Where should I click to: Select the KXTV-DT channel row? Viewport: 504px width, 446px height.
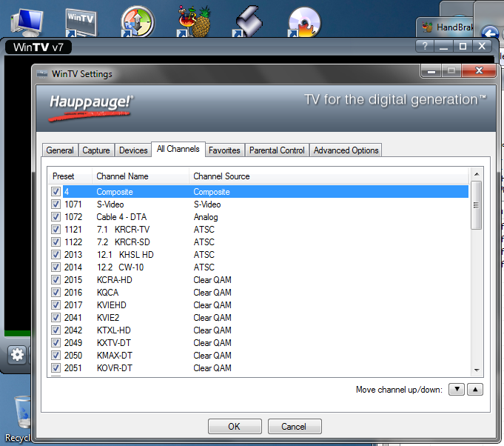pos(258,343)
